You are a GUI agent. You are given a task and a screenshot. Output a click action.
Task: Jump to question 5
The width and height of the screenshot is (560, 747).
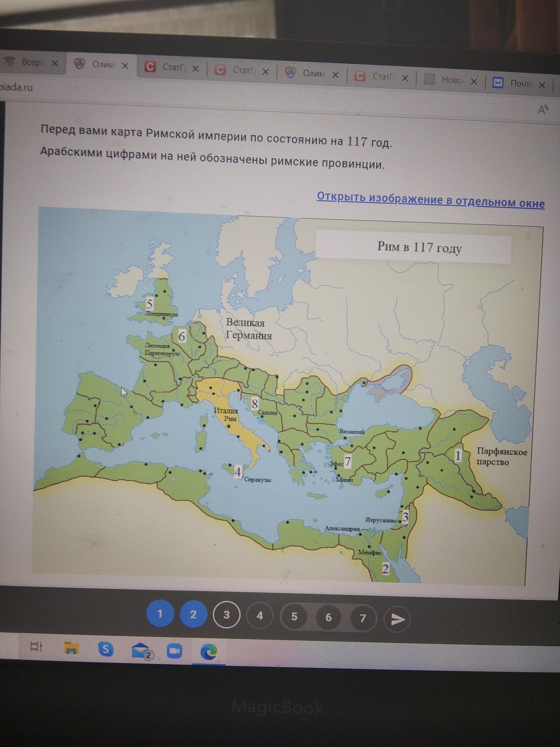point(294,617)
